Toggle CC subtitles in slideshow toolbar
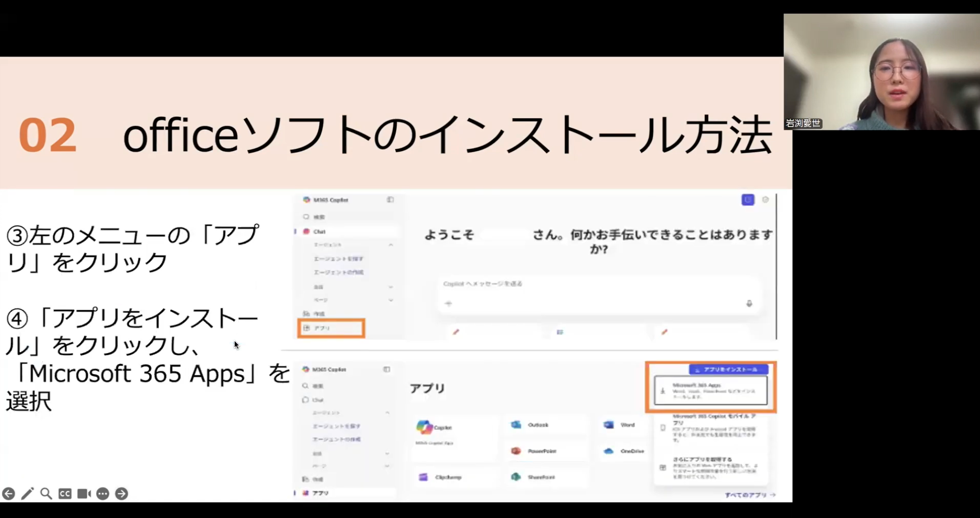This screenshot has height=518, width=980. tap(65, 494)
